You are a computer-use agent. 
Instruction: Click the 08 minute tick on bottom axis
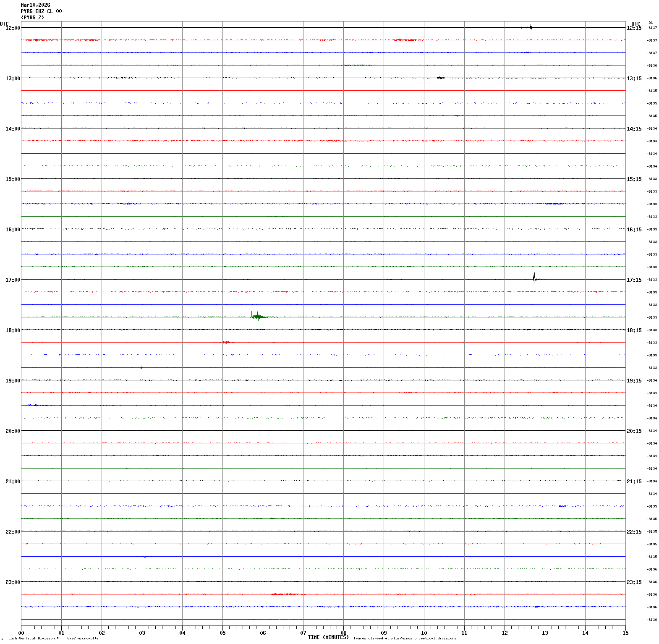click(x=343, y=633)
